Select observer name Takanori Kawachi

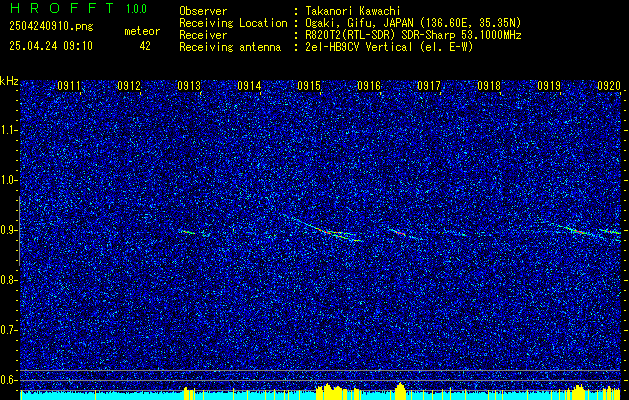pyautogui.click(x=353, y=11)
